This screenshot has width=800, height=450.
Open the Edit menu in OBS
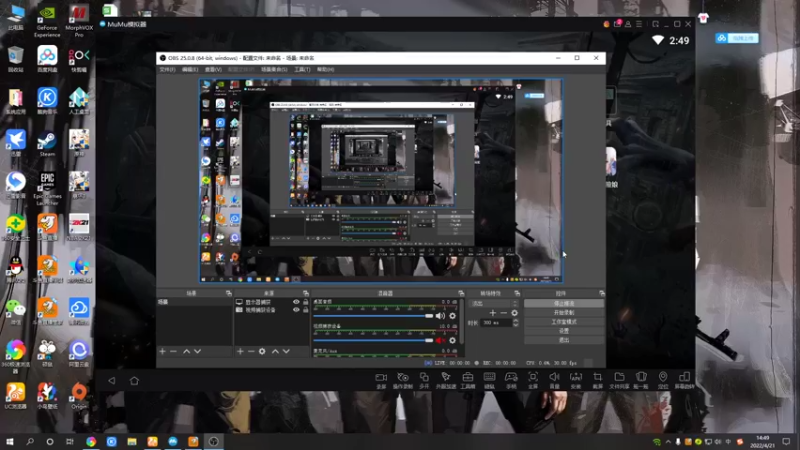point(190,69)
